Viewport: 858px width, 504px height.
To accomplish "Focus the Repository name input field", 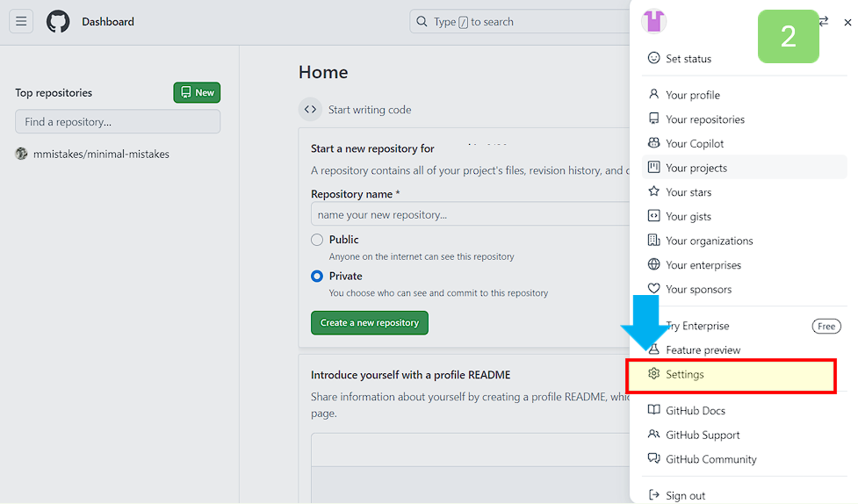I will [471, 214].
